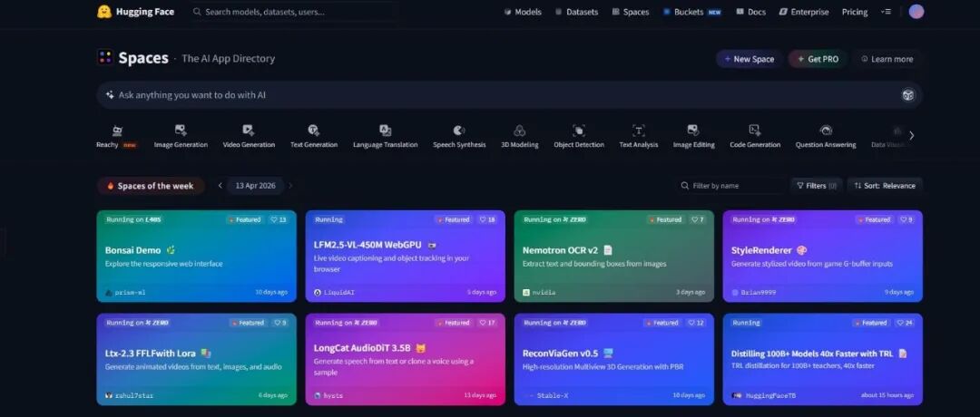Viewport: 980px width, 417px height.
Task: Click 'Running on L40S' status text
Action: pyautogui.click(x=132, y=219)
